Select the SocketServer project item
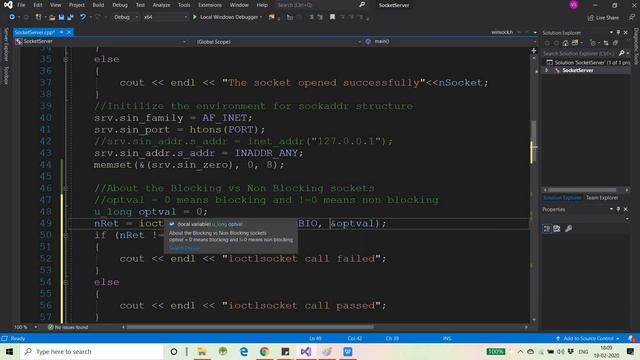The image size is (640, 360). coord(578,70)
